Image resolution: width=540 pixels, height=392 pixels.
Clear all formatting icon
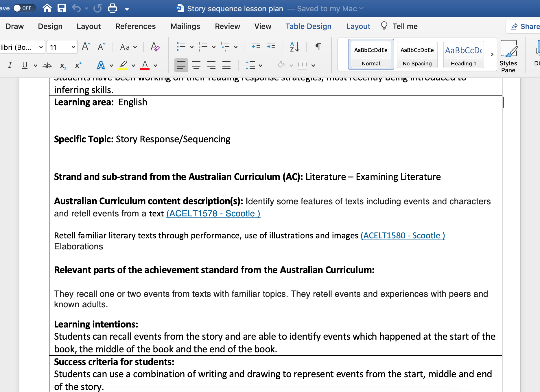click(155, 47)
